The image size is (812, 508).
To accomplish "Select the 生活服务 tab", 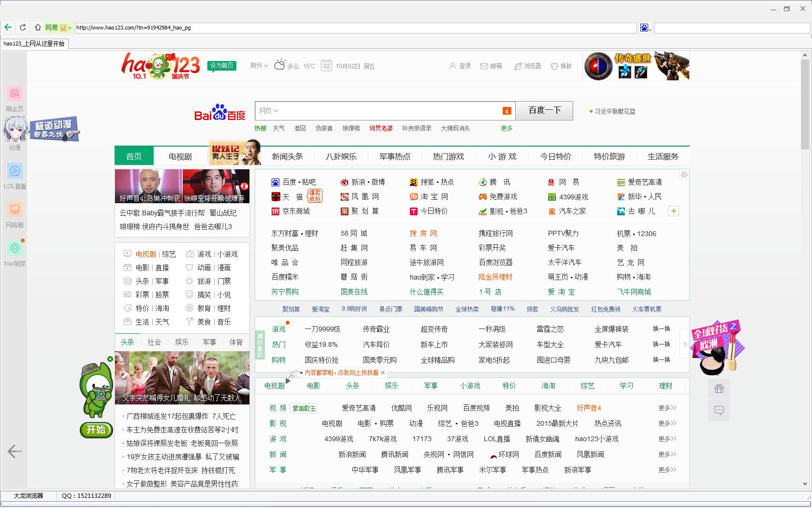I will click(x=663, y=156).
